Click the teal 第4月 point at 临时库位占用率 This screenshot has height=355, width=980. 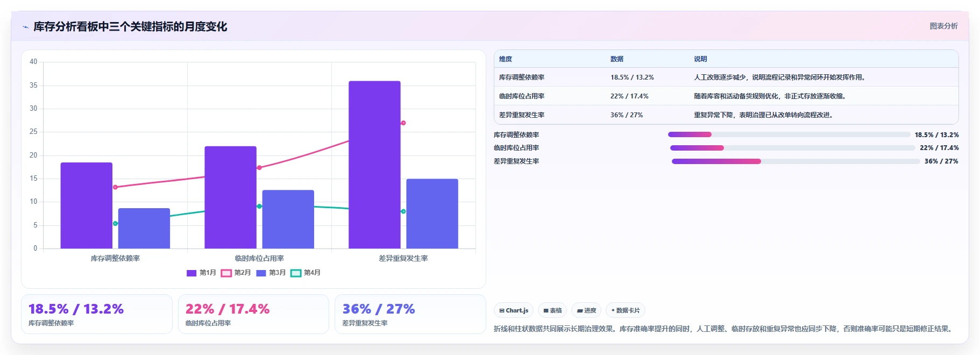[x=259, y=206]
